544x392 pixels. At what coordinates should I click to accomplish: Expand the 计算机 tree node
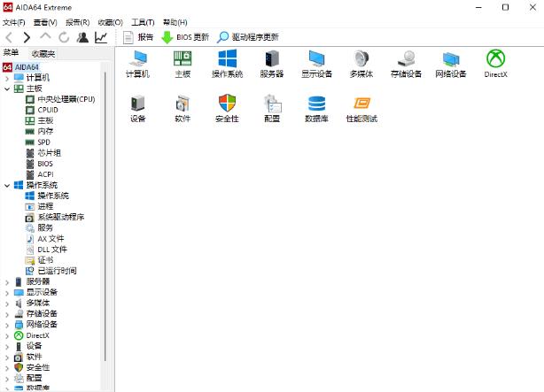pyautogui.click(x=7, y=78)
